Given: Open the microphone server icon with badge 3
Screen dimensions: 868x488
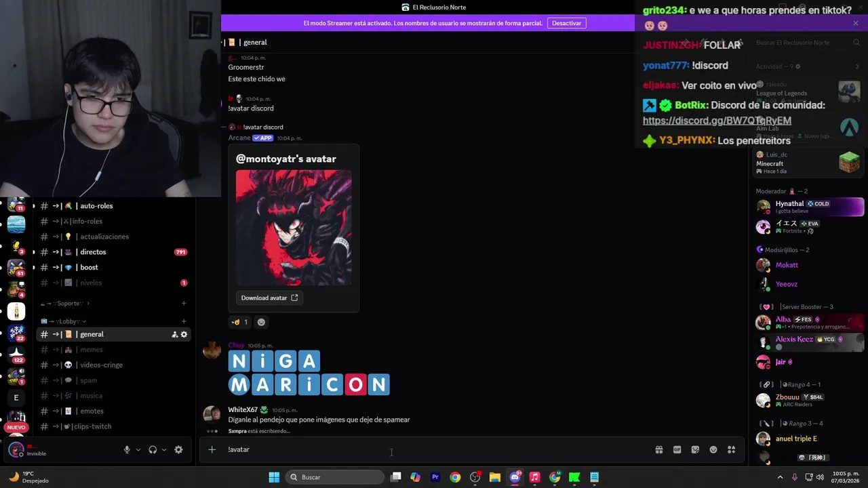Looking at the screenshot, I should coord(16,246).
